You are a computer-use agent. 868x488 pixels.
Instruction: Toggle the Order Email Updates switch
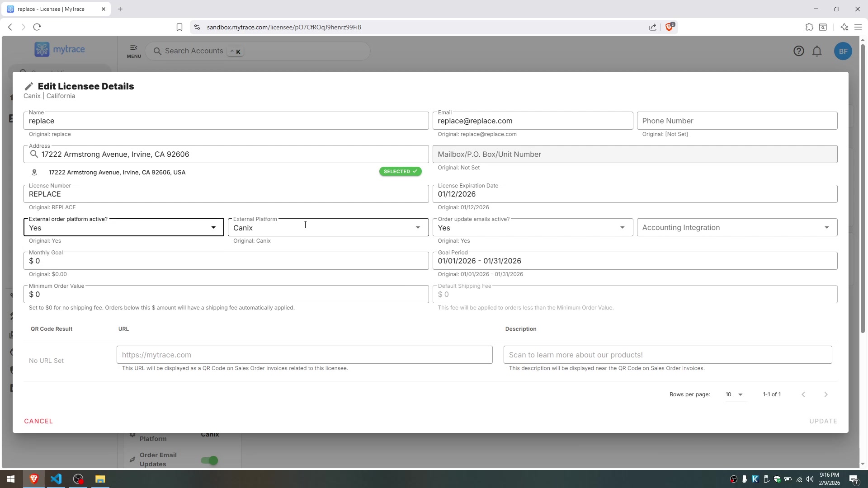209,460
